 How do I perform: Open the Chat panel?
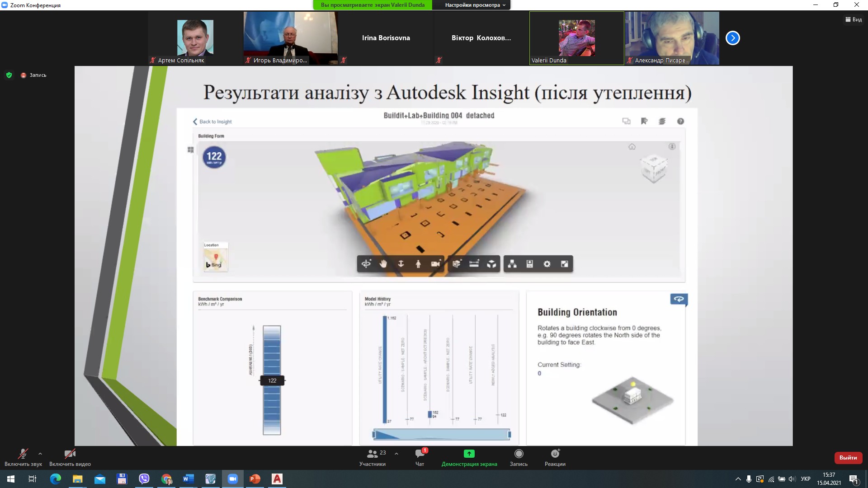420,457
